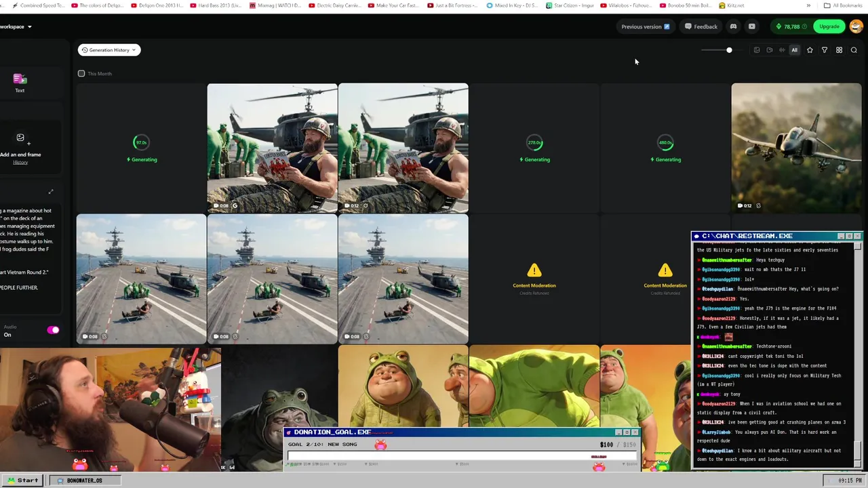Open the Star Citizen - Imgur bookmark
Image resolution: width=868 pixels, height=488 pixels.
point(570,5)
